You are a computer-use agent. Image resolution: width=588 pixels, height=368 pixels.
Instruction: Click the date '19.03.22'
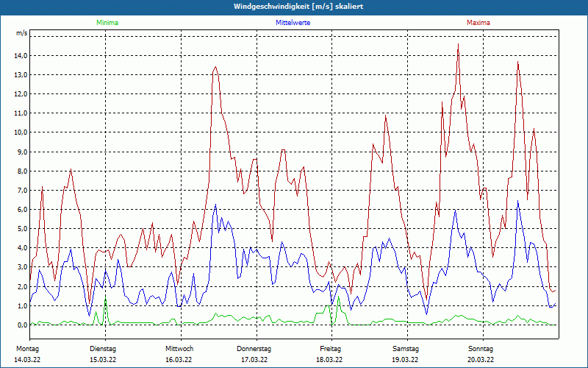405,359
